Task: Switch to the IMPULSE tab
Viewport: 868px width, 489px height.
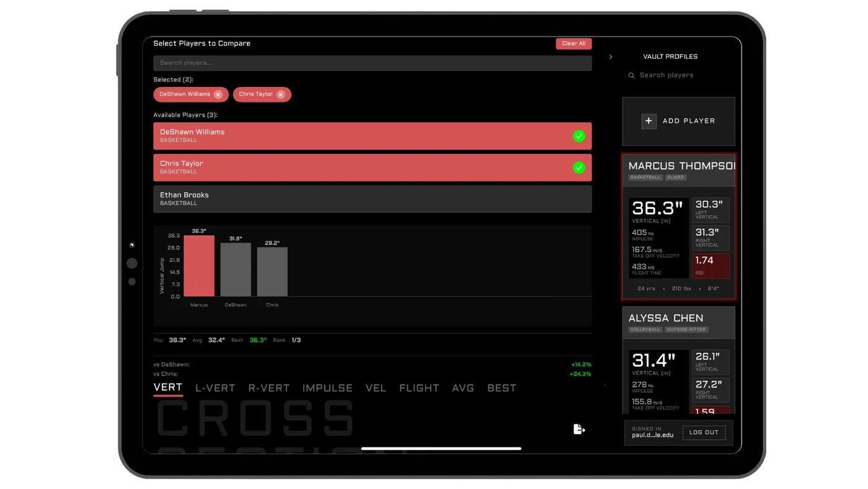Action: 327,388
